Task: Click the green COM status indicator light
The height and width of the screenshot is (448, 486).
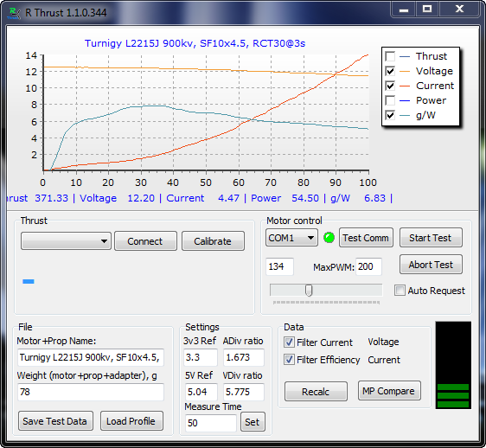Action: [x=329, y=238]
